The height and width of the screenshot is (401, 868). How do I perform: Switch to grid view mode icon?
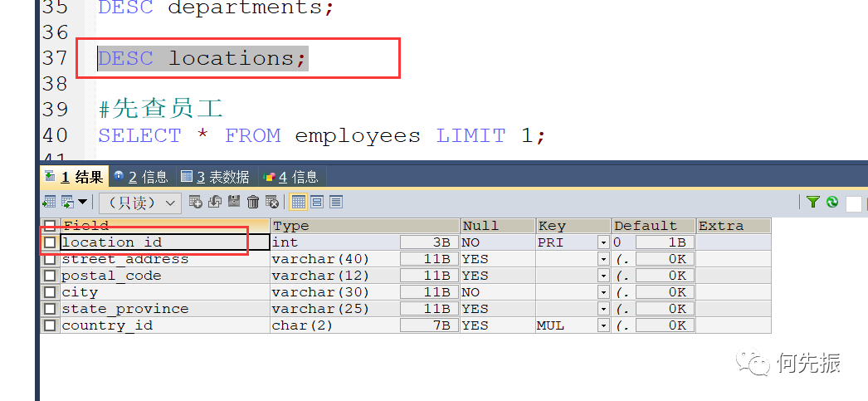point(299,203)
